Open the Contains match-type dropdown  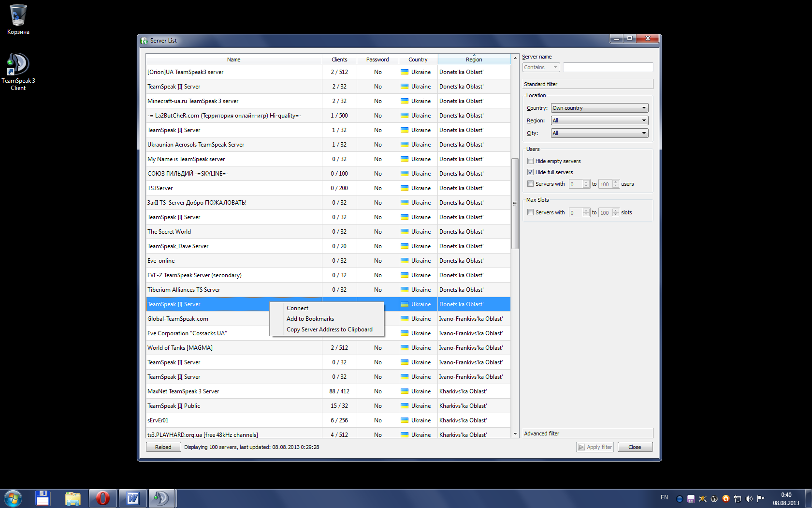pos(541,67)
